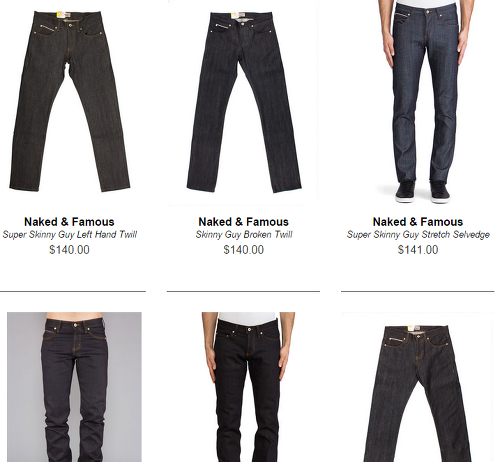Open Super Skinny Guy Stretch Selvedge link
Screen dimensions: 500x462
(418, 235)
